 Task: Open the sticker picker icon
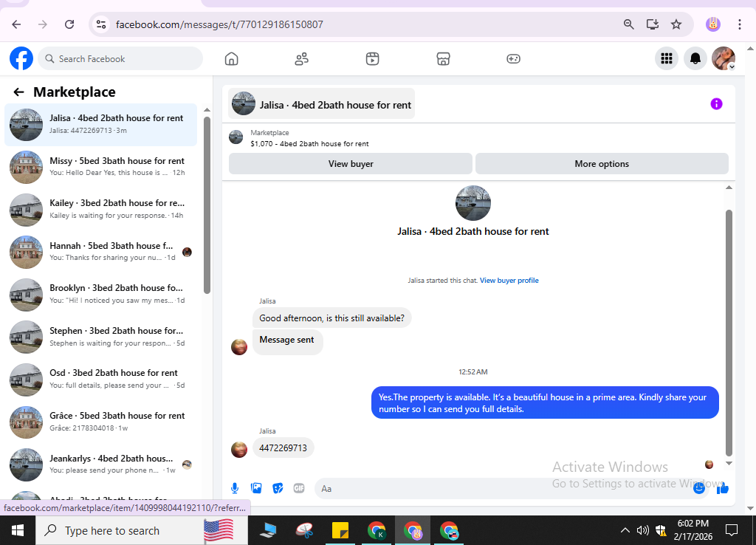tap(278, 488)
